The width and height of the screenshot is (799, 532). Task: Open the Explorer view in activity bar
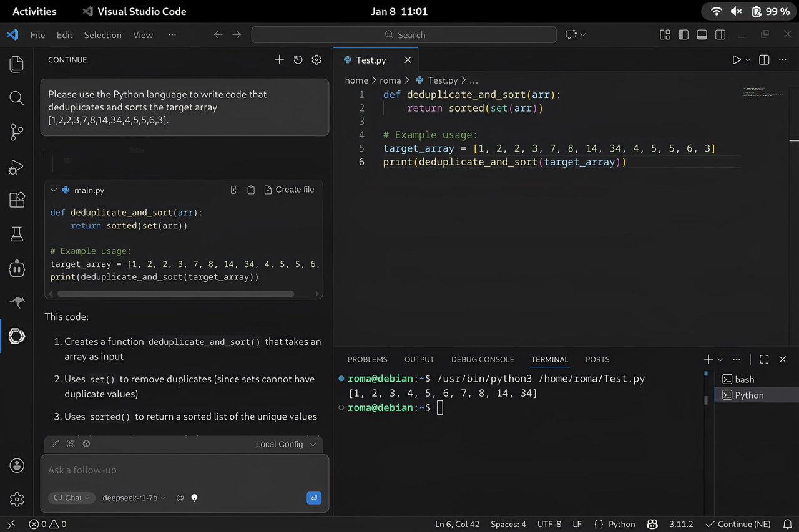(17, 64)
